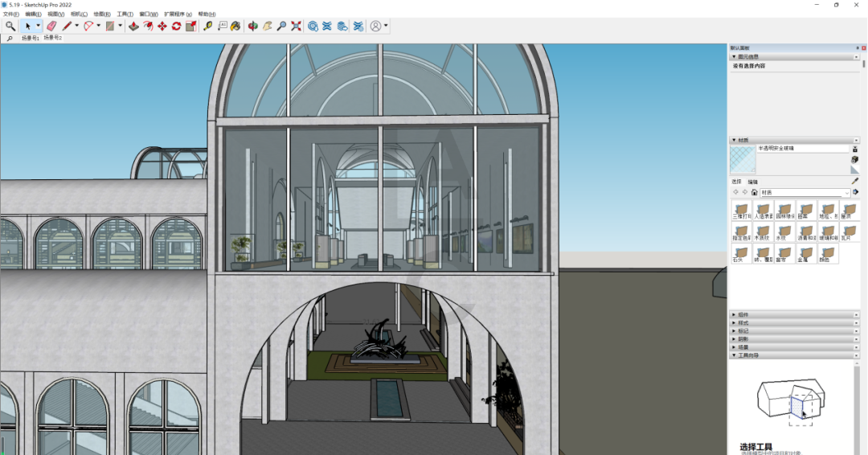
Task: Open the 扩展程序 menu
Action: (178, 14)
